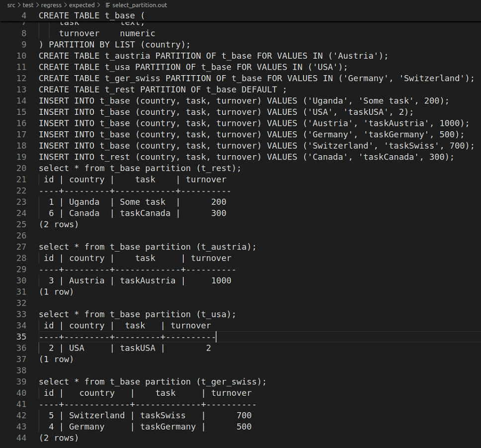Open the test breadcrumb segment

[29, 5]
